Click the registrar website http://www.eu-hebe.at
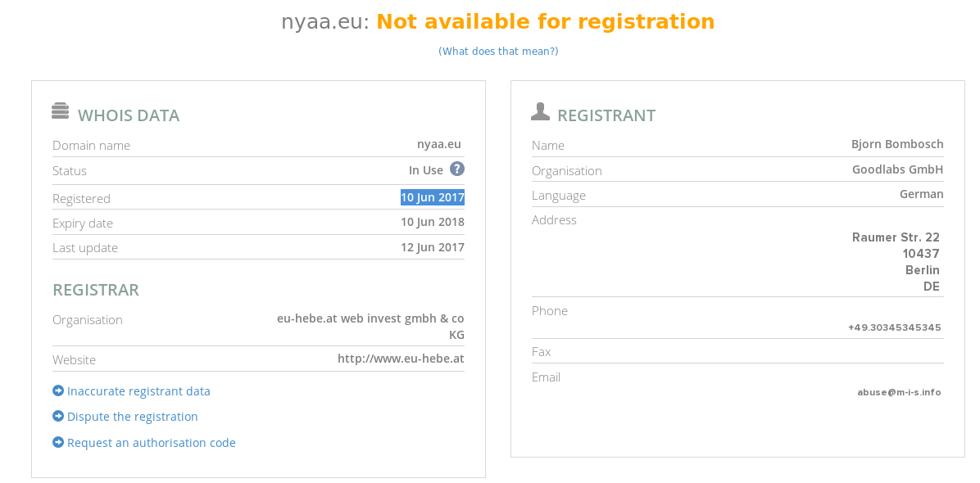The height and width of the screenshot is (483, 980). point(401,359)
